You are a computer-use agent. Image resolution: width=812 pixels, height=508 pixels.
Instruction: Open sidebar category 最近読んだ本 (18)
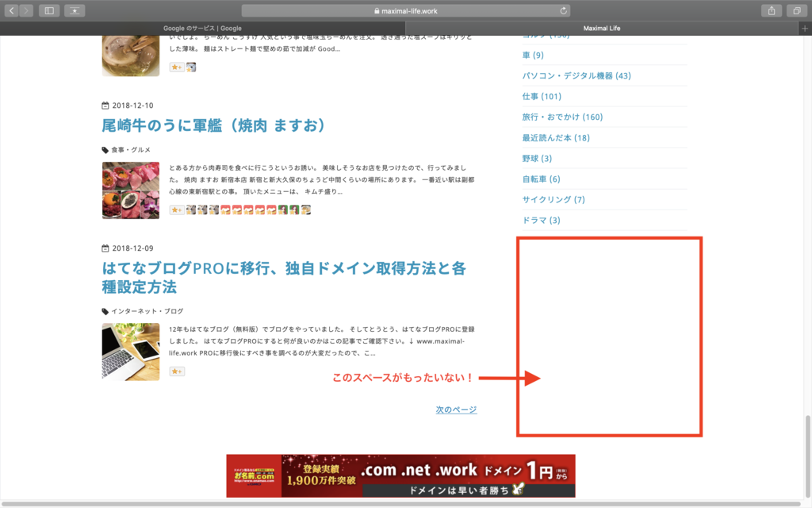coord(556,138)
